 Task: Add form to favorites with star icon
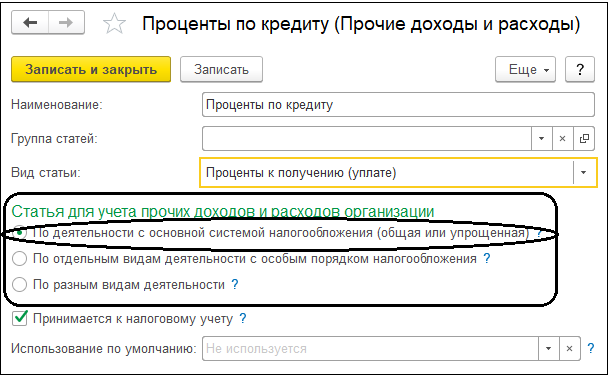(x=114, y=23)
